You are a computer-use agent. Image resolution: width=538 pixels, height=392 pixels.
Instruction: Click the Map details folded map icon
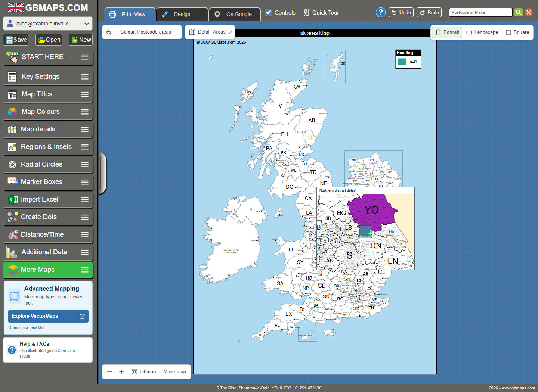pos(12,130)
